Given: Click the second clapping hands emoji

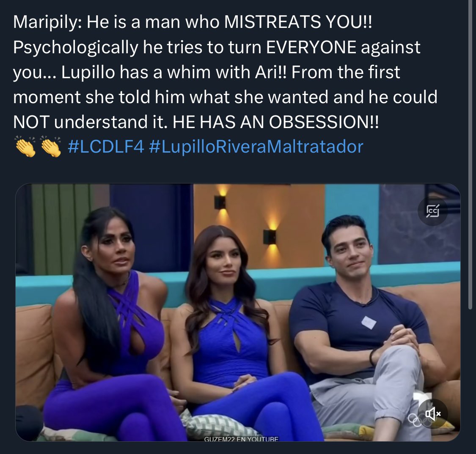Looking at the screenshot, I should 51,147.
